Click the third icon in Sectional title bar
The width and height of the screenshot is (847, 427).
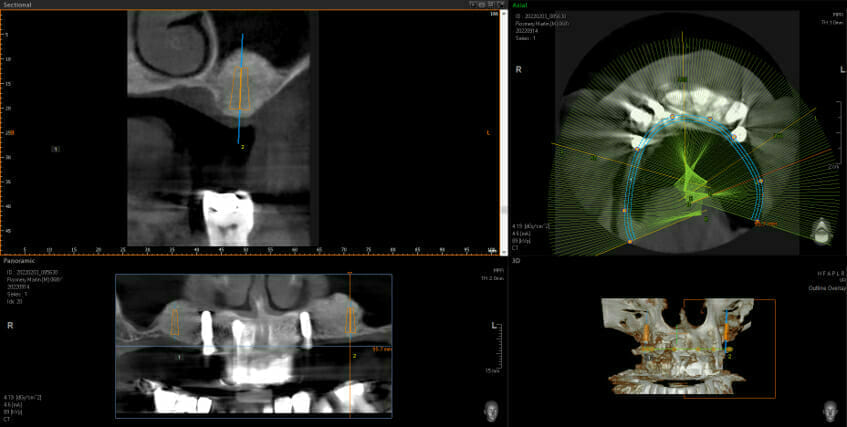coord(495,5)
